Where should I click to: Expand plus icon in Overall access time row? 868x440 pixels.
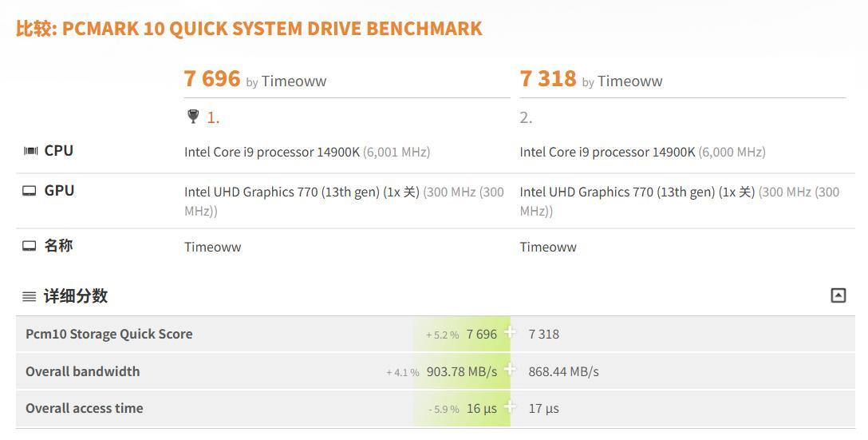point(510,406)
